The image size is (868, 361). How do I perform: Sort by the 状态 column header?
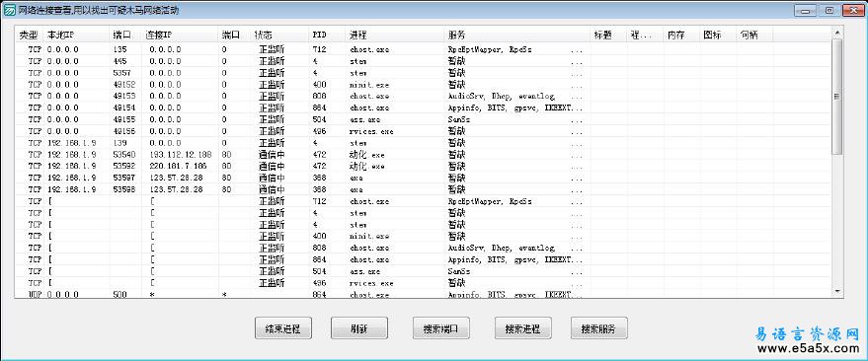coord(279,35)
